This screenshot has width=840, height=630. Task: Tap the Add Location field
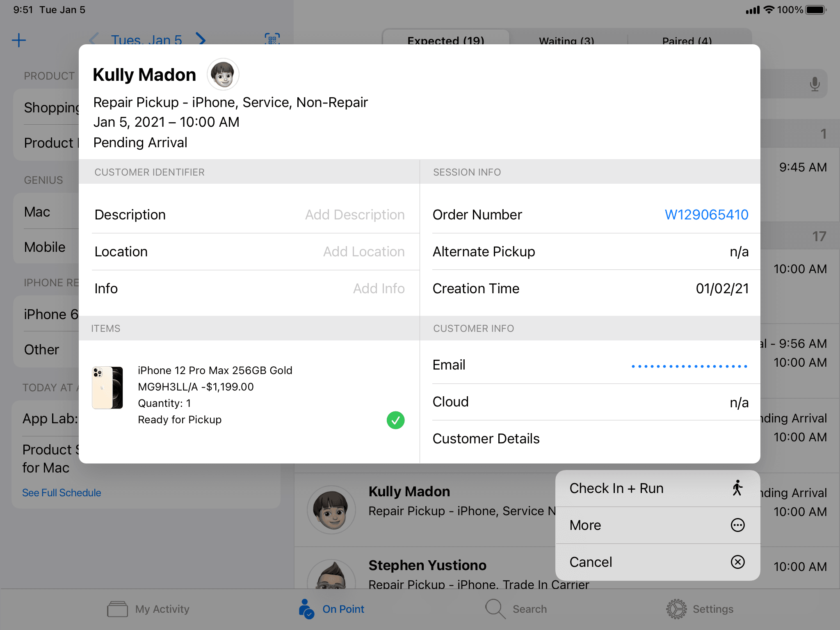[x=363, y=251]
